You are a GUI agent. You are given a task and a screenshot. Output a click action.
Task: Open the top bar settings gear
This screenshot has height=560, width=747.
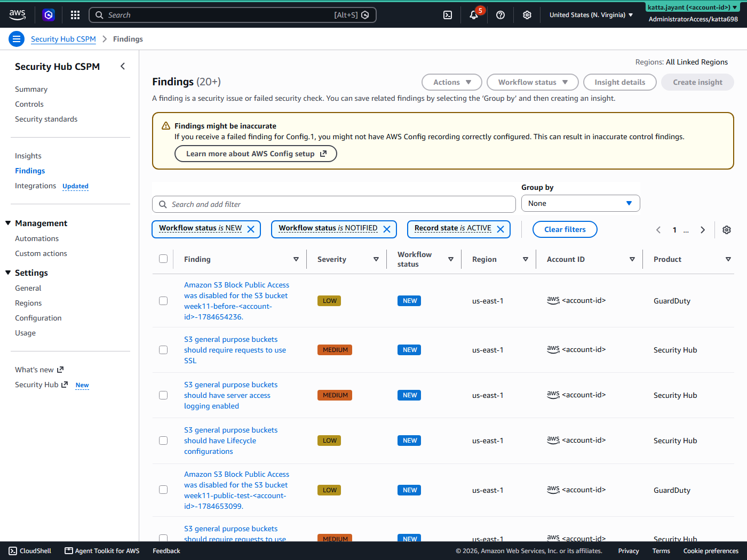(527, 15)
